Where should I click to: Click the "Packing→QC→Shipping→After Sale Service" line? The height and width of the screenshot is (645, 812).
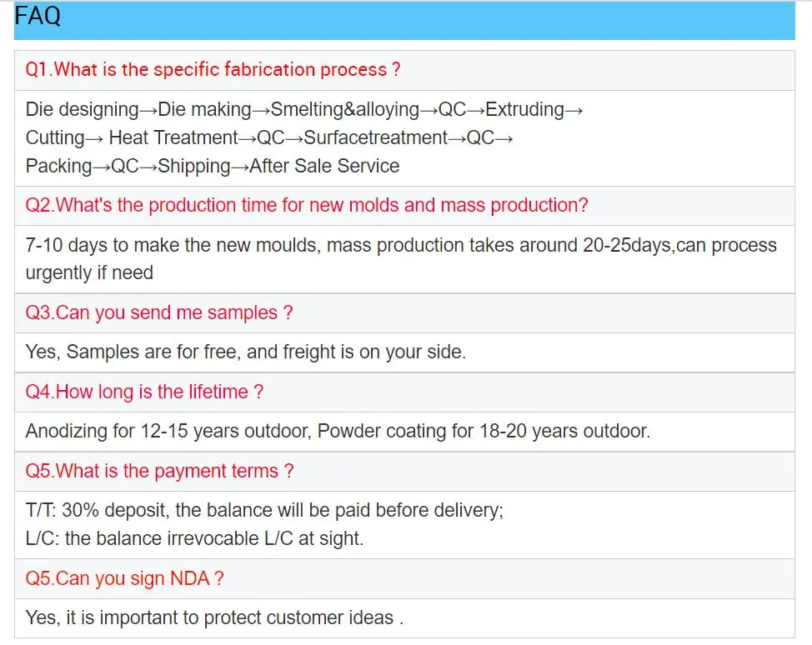212,166
